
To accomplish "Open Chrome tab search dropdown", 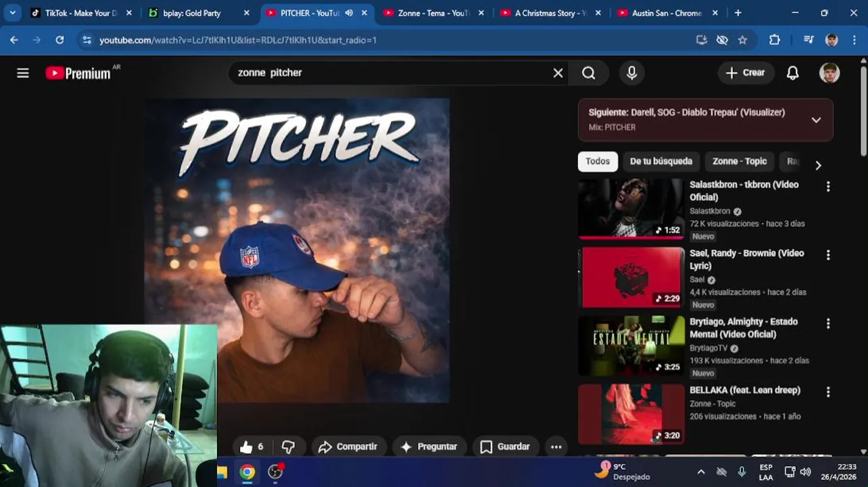I will tap(12, 13).
